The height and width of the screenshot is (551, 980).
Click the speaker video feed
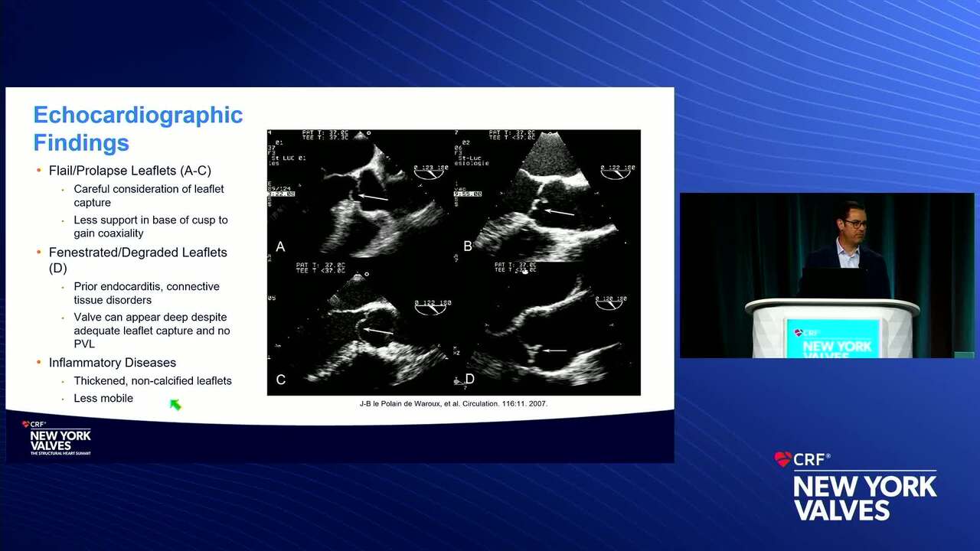pos(827,275)
